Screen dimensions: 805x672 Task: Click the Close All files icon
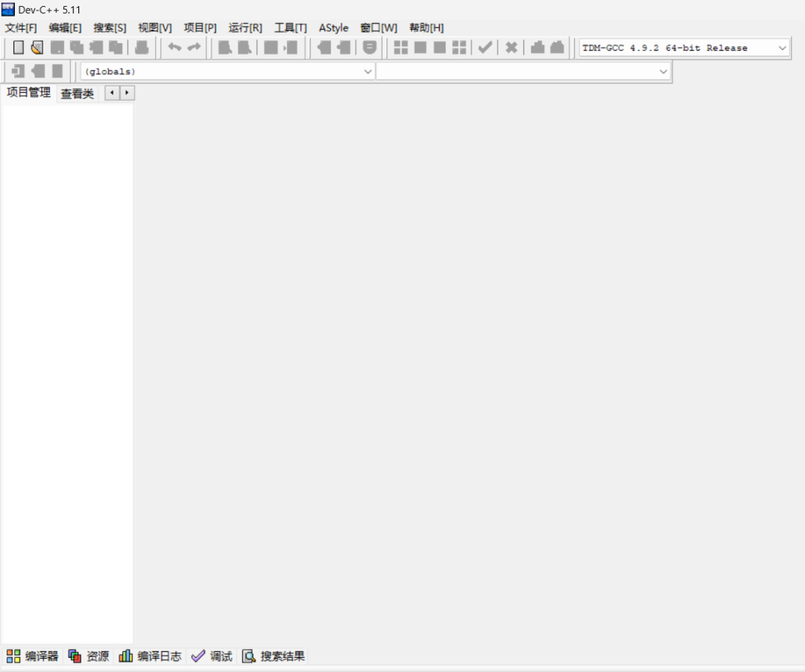pyautogui.click(x=116, y=48)
